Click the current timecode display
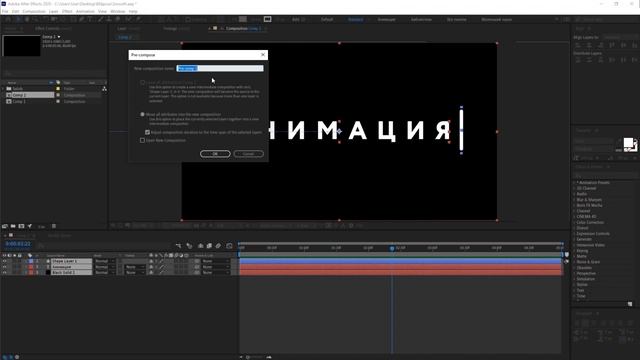Viewport: 640px width, 360px height. tap(18, 244)
